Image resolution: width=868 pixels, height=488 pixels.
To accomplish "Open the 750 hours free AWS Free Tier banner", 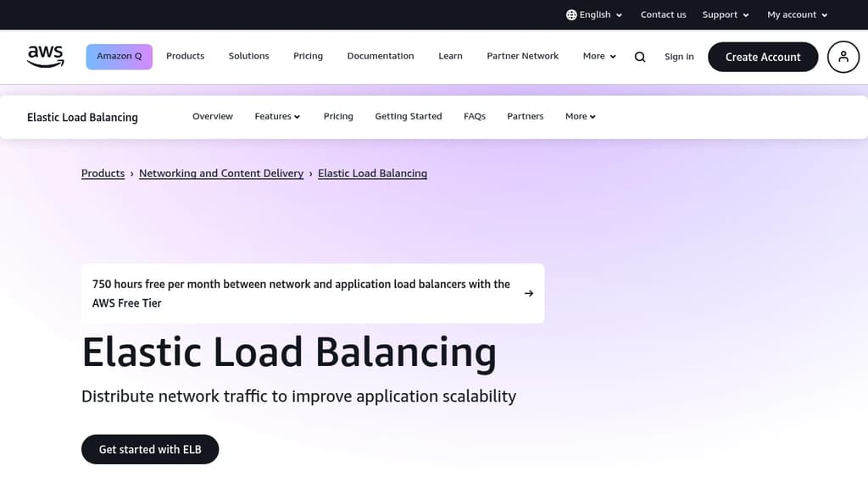I will click(x=313, y=293).
